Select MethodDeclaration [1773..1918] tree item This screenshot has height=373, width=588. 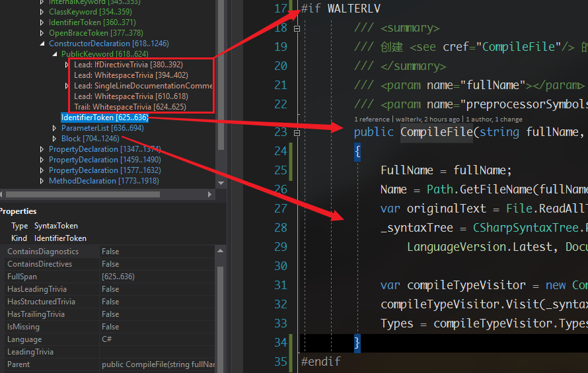click(x=104, y=181)
